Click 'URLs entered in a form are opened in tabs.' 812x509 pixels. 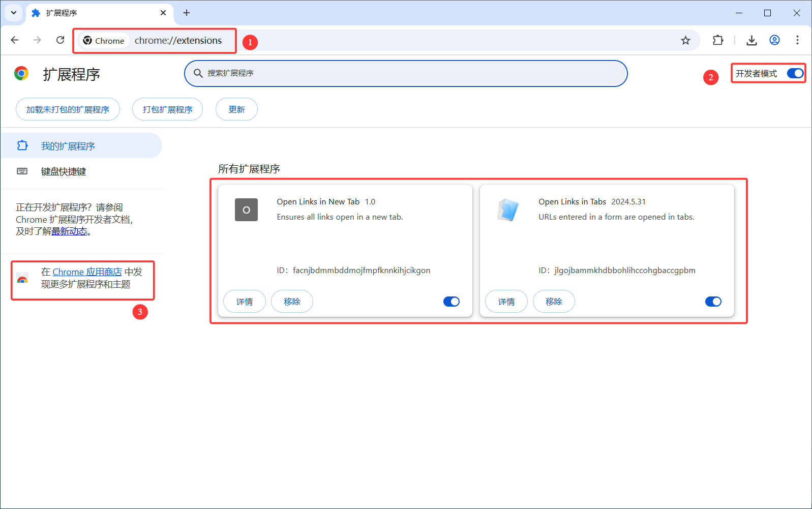[x=616, y=217]
